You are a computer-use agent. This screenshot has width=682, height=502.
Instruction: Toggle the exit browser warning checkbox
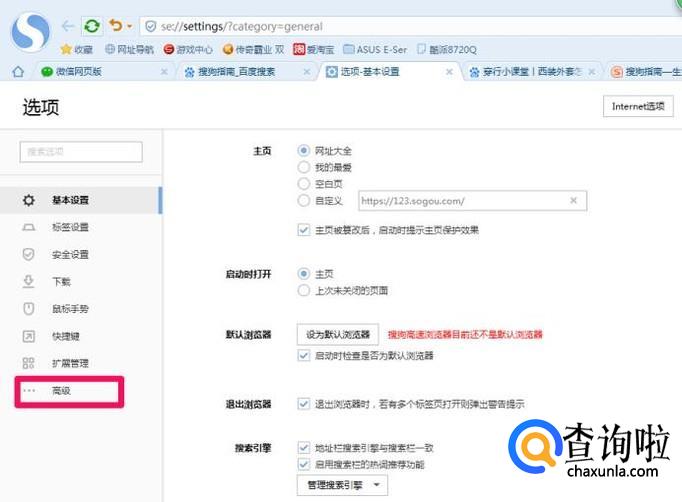coord(304,404)
